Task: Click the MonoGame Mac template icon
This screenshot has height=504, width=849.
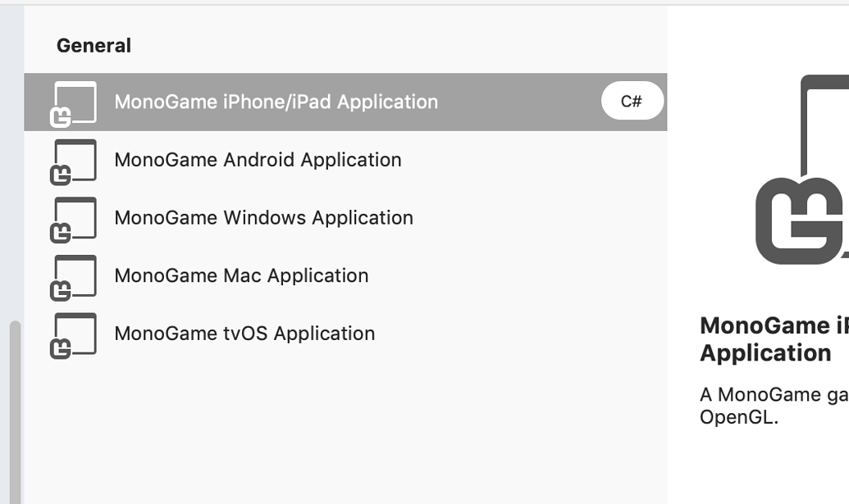Action: pos(73,278)
